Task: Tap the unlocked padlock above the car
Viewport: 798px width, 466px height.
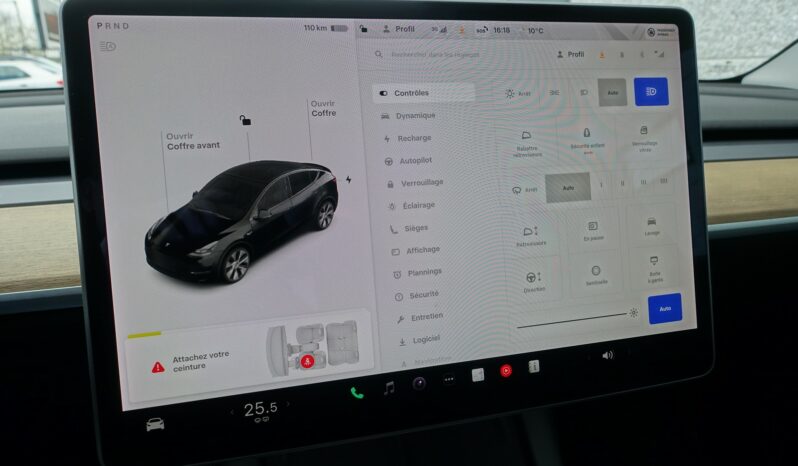Action: [x=245, y=120]
